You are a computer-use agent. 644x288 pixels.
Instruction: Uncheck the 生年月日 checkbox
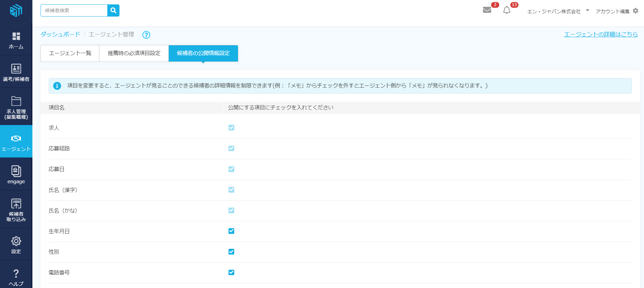[x=231, y=231]
